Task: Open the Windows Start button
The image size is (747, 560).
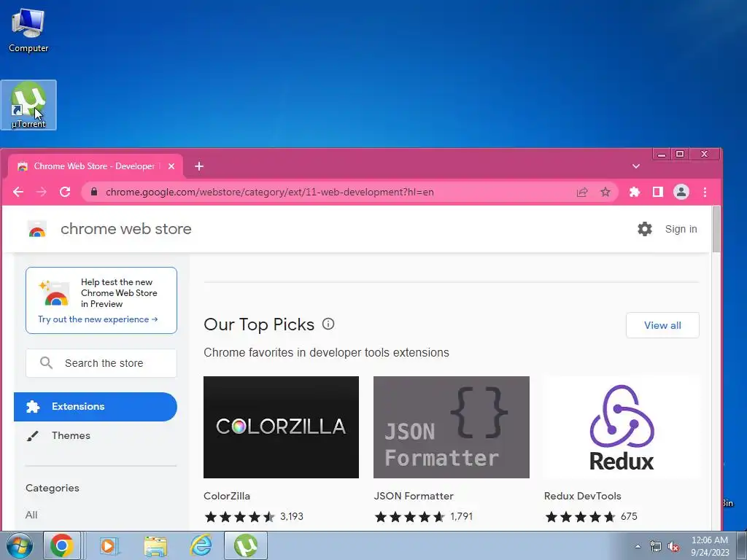Action: (x=20, y=545)
